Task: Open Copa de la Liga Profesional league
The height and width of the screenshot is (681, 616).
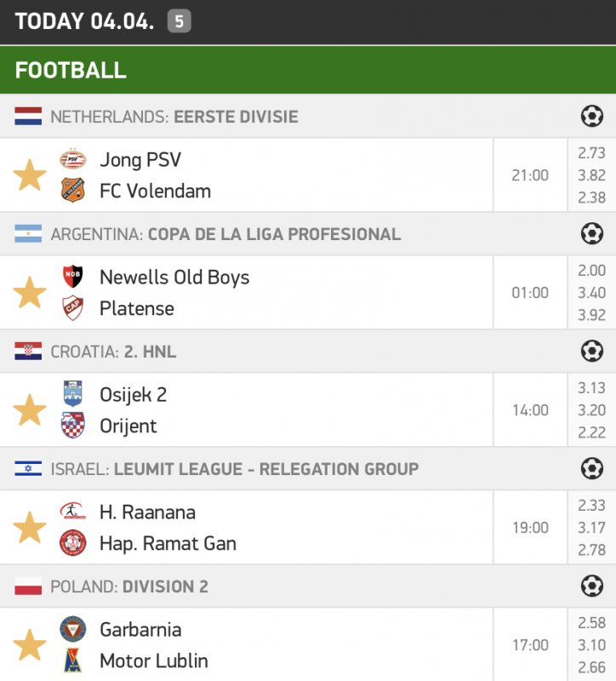Action: (x=274, y=234)
